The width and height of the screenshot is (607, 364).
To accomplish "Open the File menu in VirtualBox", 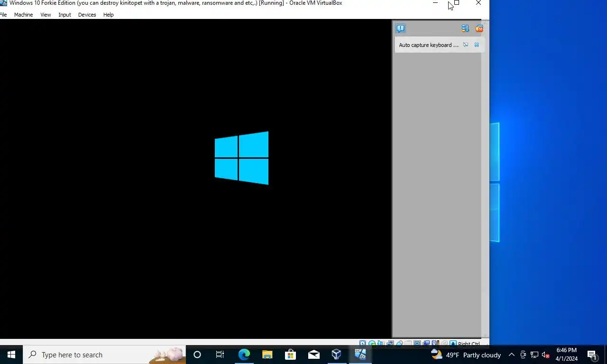I will pyautogui.click(x=3, y=15).
